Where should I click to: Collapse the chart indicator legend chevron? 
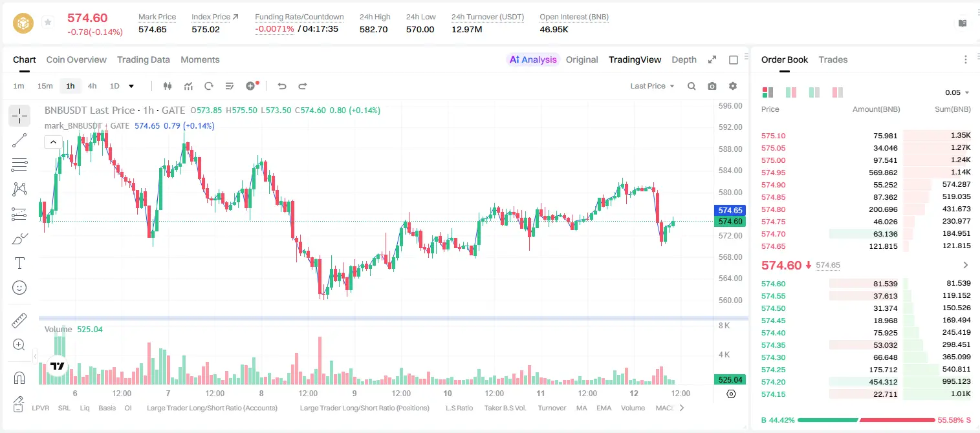coord(53,142)
